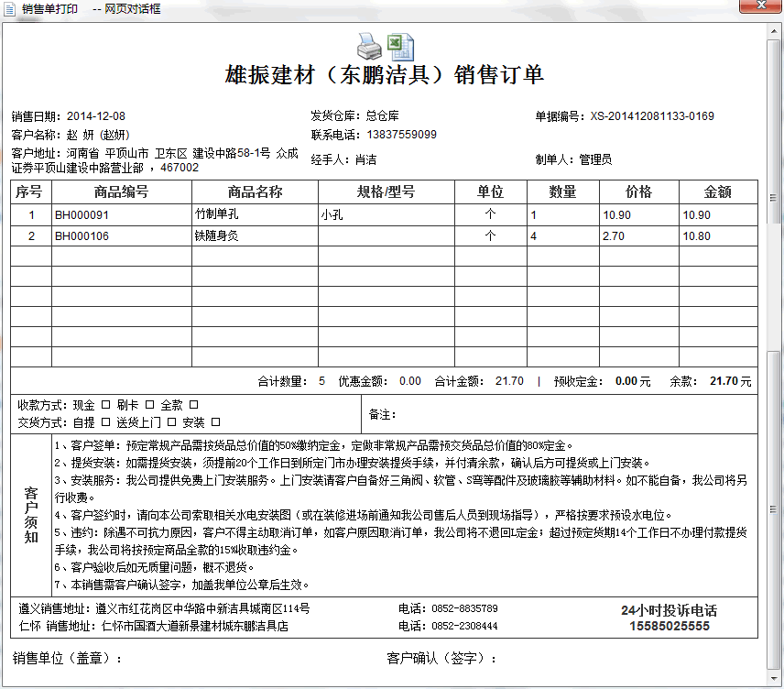This screenshot has width=784, height=689.
Task: Click order number XS-201412081133-0169
Action: tap(652, 116)
